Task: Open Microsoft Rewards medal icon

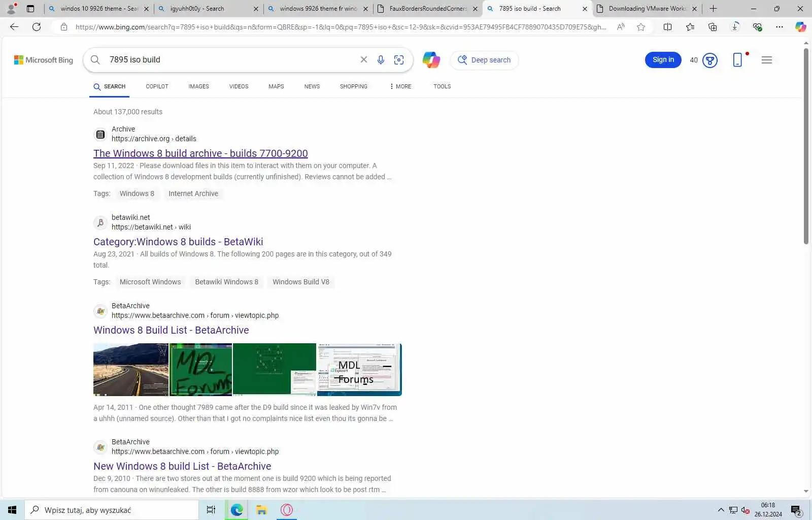Action: [x=710, y=60]
